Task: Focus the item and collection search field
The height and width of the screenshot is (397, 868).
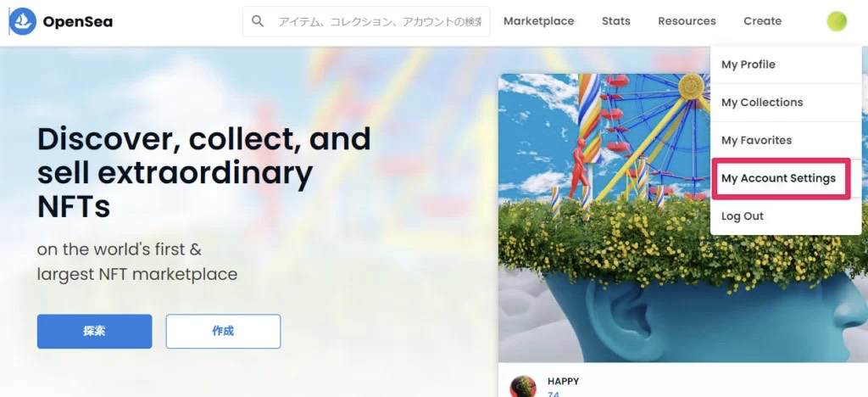Action: [366, 21]
